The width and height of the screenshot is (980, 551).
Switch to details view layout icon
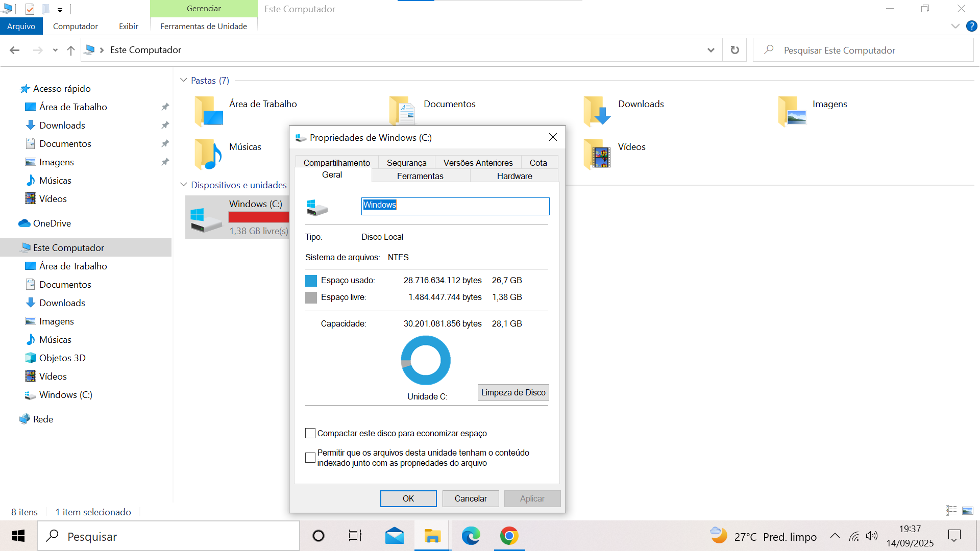tap(951, 511)
